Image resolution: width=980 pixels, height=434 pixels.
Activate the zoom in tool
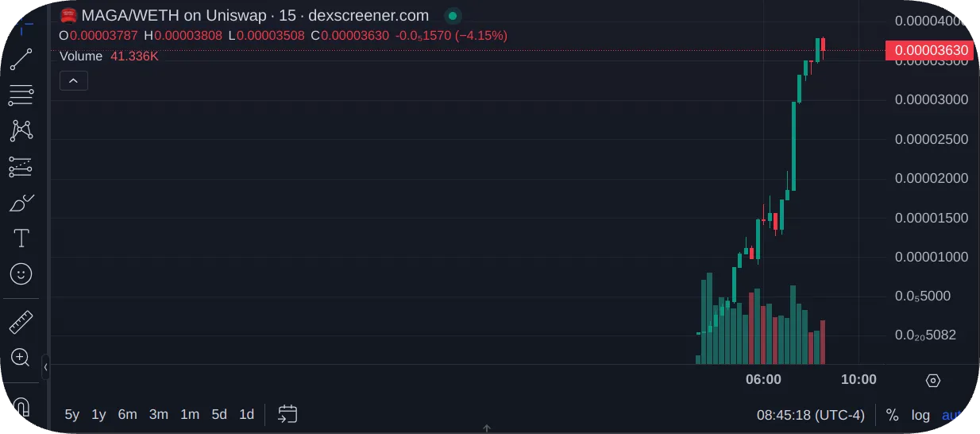point(21,358)
